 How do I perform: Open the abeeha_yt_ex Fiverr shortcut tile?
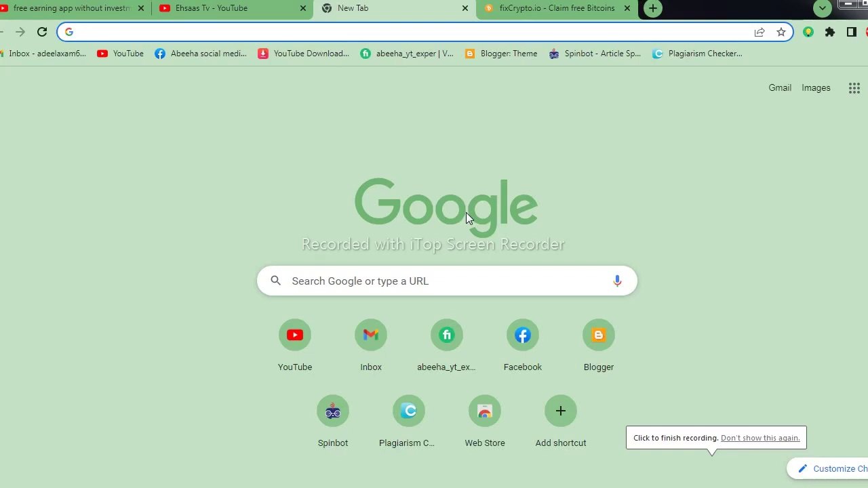coord(447,346)
